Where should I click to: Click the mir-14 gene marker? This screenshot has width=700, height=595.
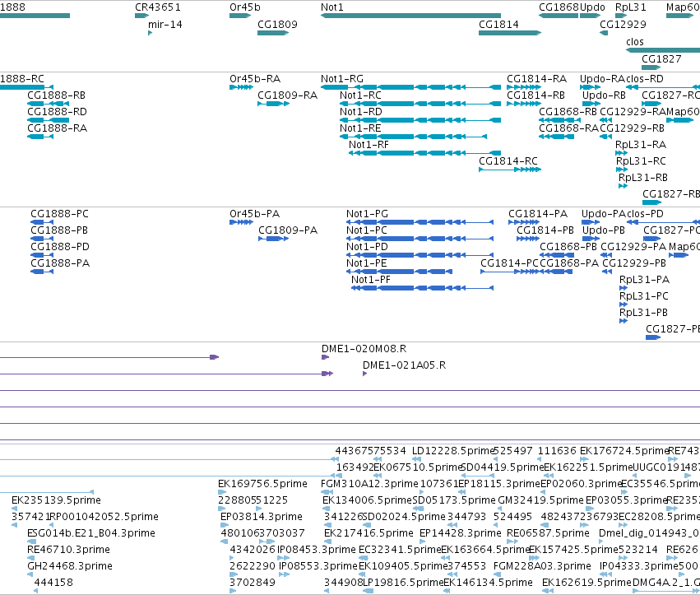[x=150, y=33]
